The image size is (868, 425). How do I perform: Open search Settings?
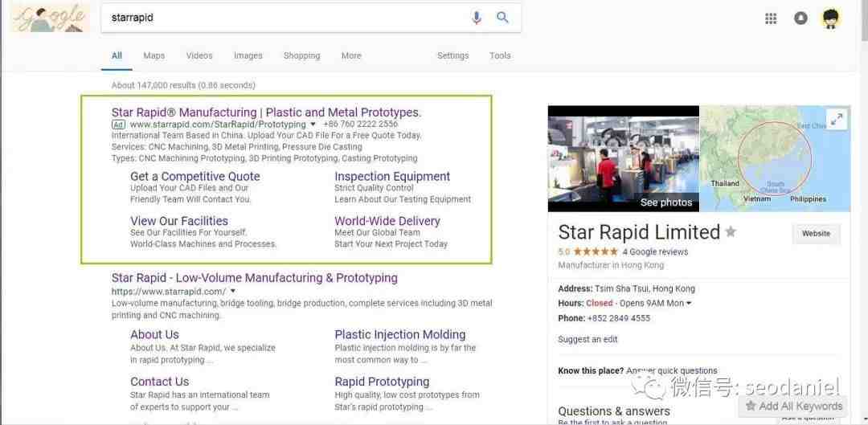click(x=452, y=56)
